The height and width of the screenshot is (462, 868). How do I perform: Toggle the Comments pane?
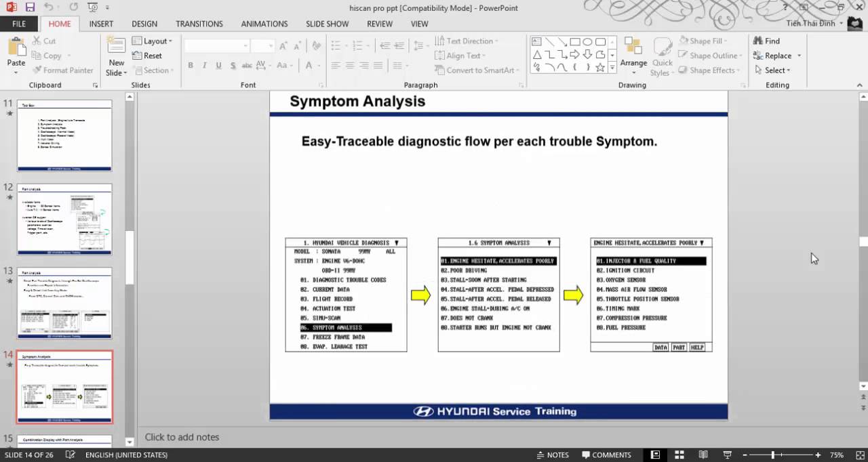click(x=606, y=455)
